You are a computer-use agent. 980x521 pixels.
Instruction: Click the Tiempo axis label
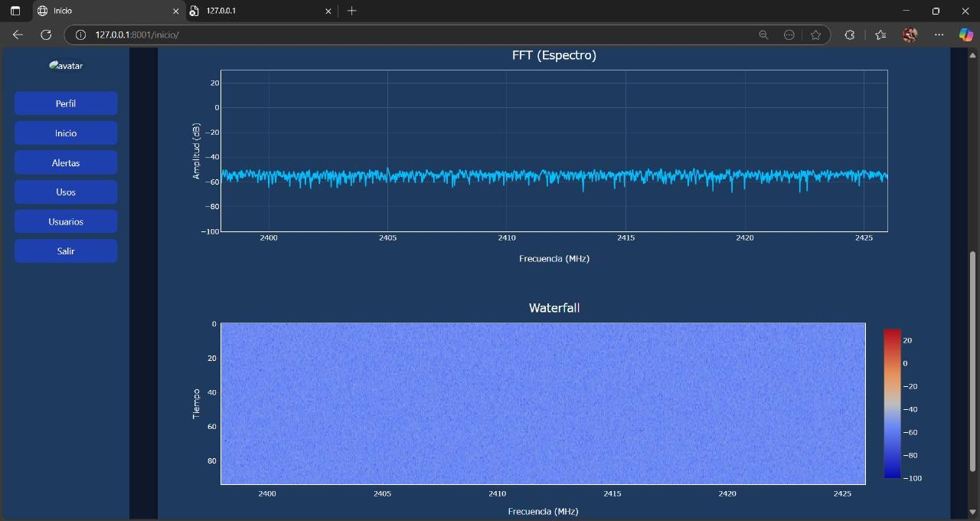point(196,404)
